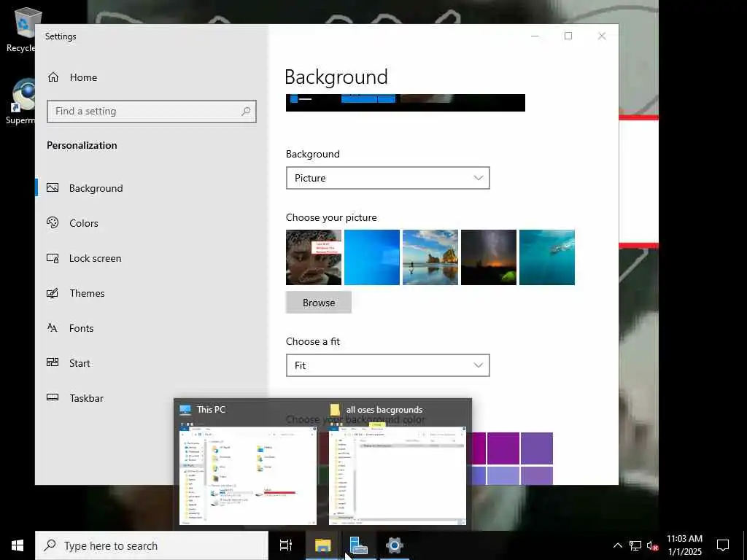Switch to the This PC window preview
This screenshot has height=560, width=747.
tap(248, 475)
